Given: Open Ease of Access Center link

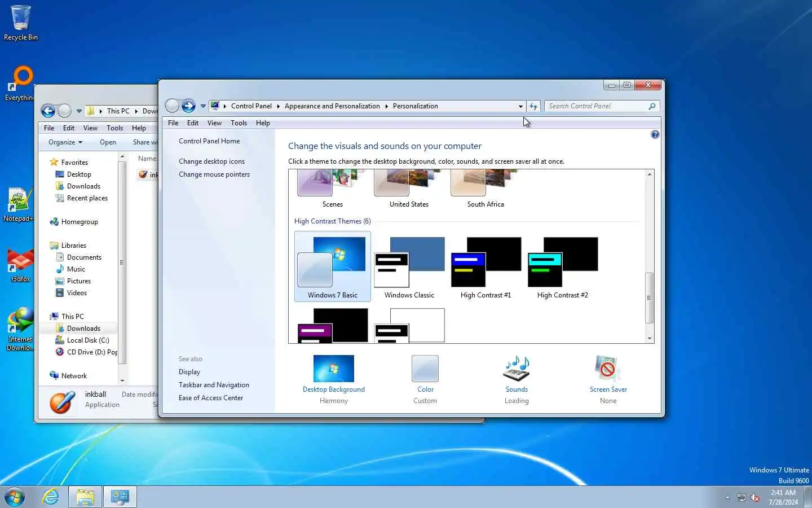Looking at the screenshot, I should [211, 398].
